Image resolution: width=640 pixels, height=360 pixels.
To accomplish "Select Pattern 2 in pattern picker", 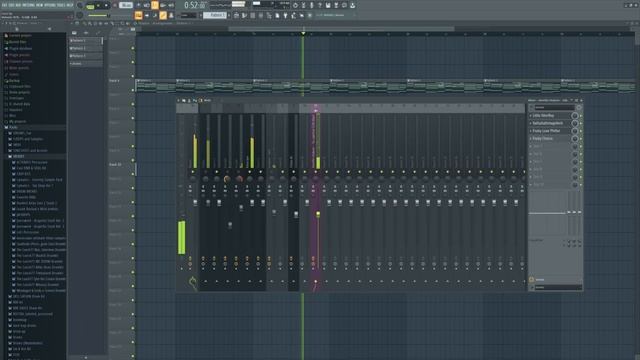I will (x=86, y=48).
